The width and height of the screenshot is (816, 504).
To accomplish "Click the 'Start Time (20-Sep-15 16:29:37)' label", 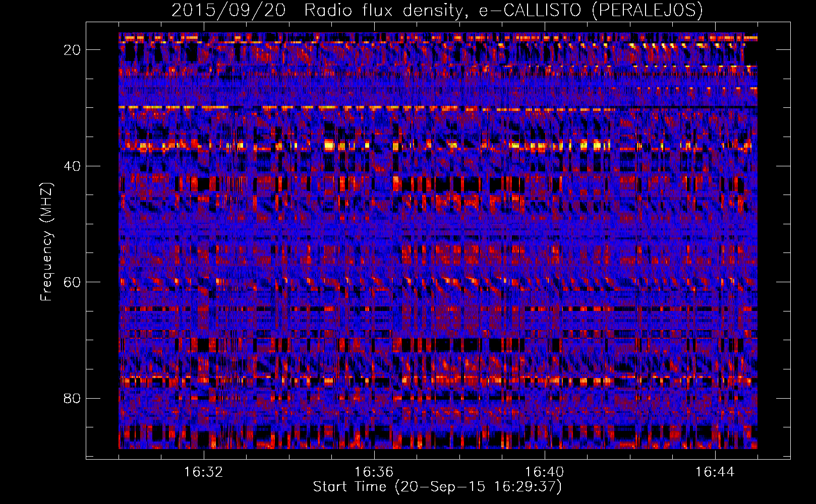I will [x=437, y=487].
